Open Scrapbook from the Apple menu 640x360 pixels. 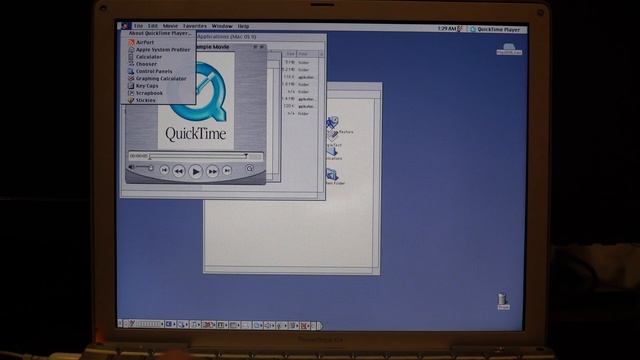click(x=158, y=93)
